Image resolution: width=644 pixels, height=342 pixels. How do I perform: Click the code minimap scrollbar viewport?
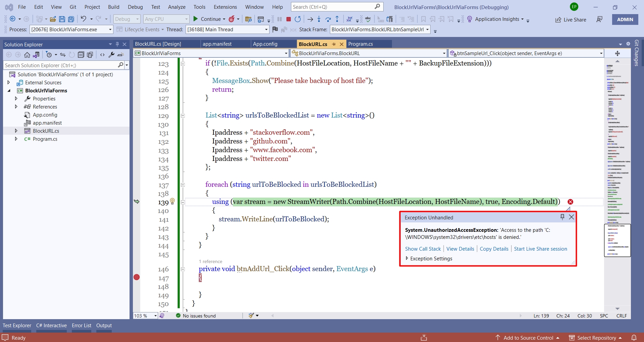617,240
